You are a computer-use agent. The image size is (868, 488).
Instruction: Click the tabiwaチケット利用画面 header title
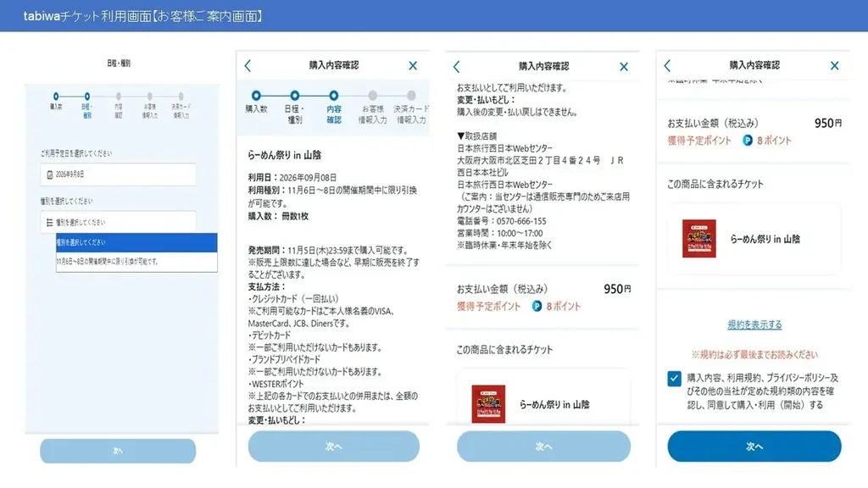point(142,16)
